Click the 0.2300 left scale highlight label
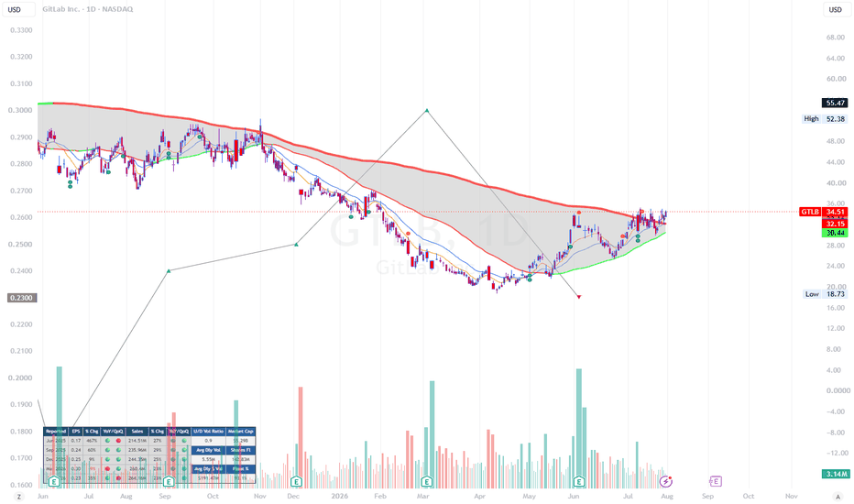854x504 pixels. pos(22,298)
